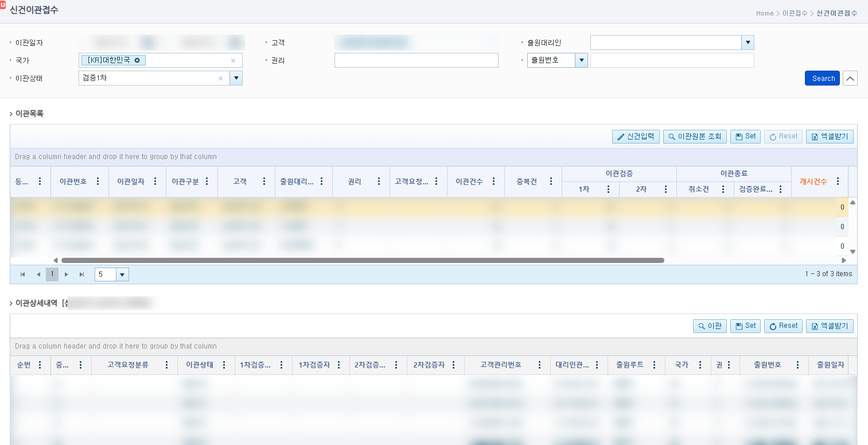Open the 출원대리인 dropdown

click(x=748, y=42)
